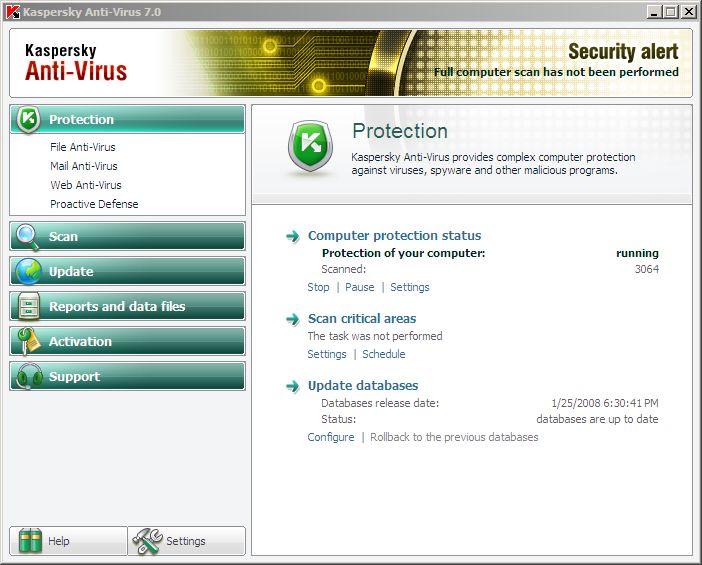Image resolution: width=702 pixels, height=565 pixels.
Task: Expand Update databases arrow
Action: pyautogui.click(x=293, y=386)
